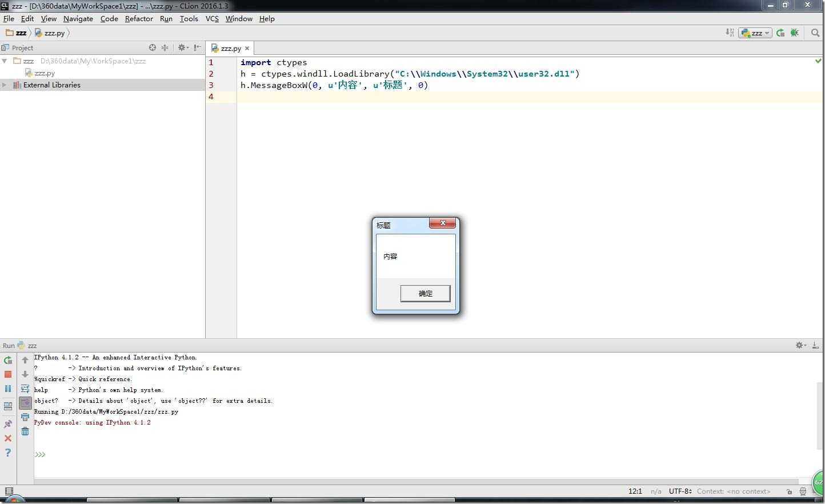Go down the stack trace in console
825x504 pixels.
25,374
